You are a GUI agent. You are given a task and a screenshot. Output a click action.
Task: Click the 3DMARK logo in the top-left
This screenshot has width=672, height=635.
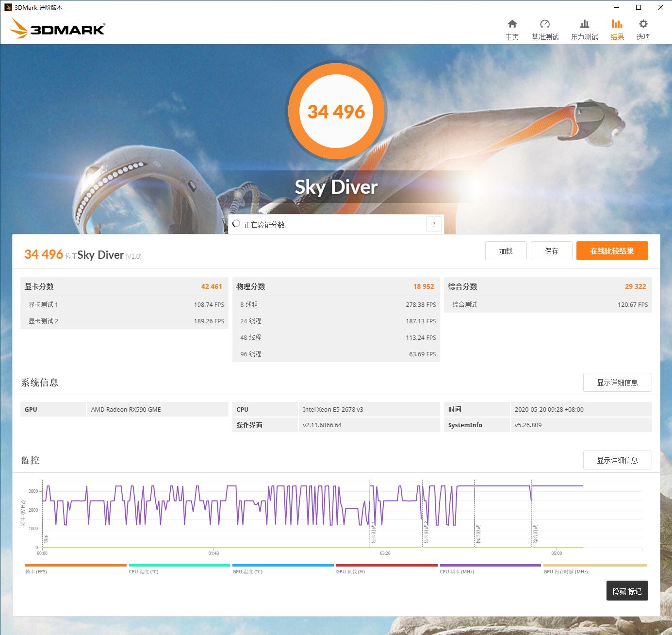(x=56, y=28)
